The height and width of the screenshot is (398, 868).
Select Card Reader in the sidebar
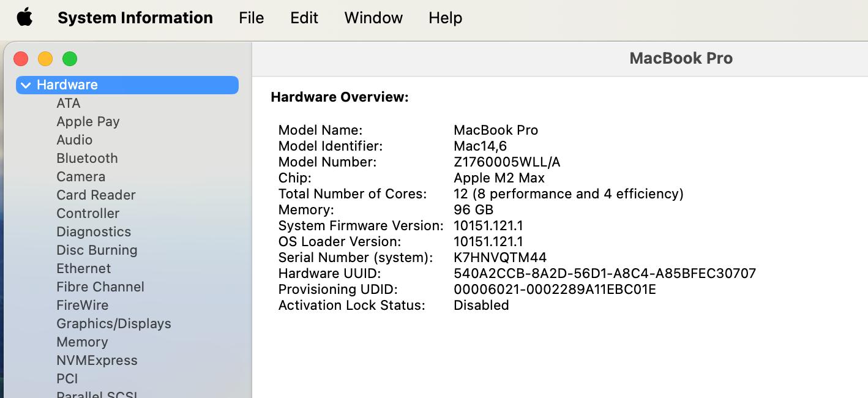[x=96, y=195]
